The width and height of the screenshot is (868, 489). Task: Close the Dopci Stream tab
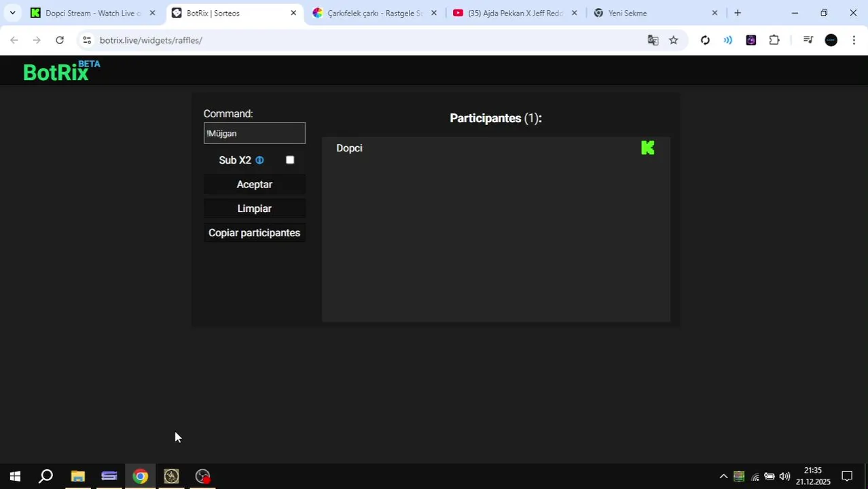tap(152, 13)
